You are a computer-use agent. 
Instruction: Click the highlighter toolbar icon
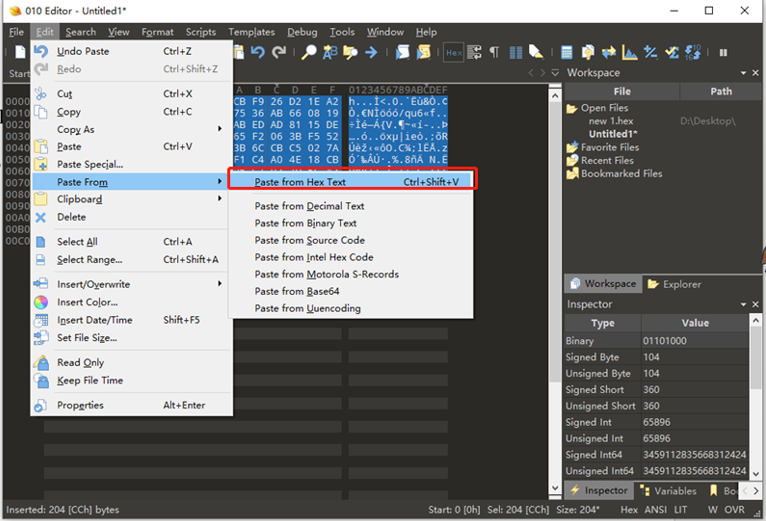(536, 52)
